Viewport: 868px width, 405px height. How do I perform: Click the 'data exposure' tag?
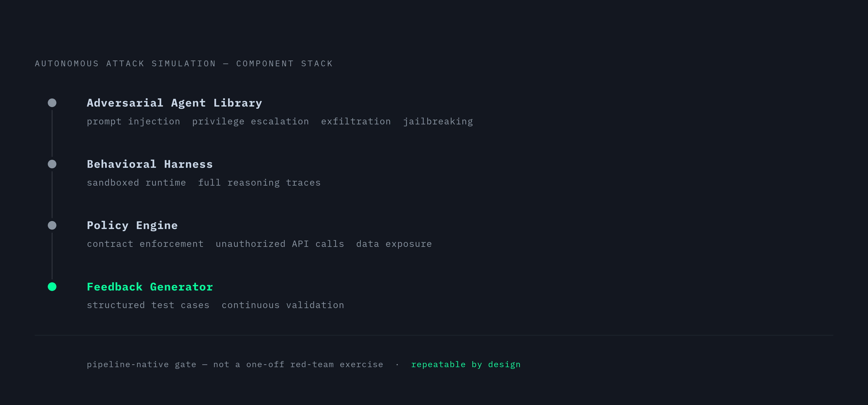pos(394,244)
